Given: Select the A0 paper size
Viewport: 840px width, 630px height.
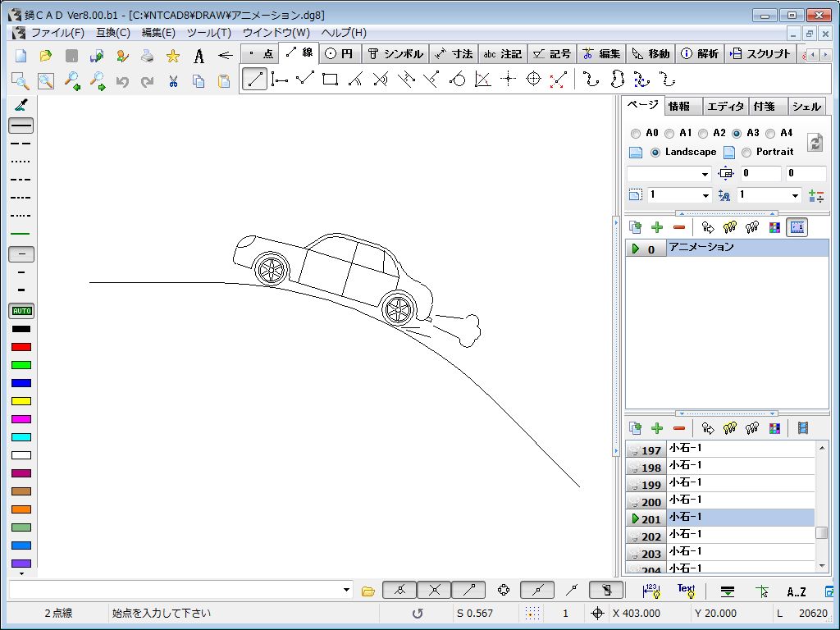Looking at the screenshot, I should point(636,134).
